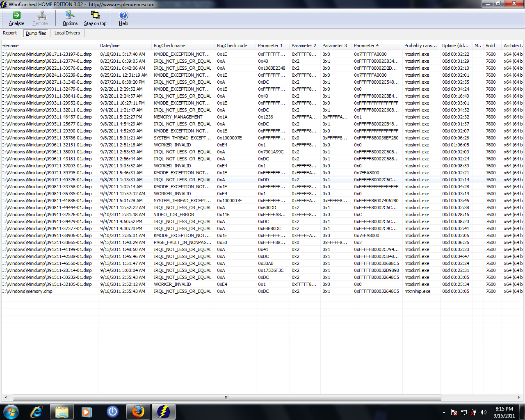Open the Help toolbar icon
Screen dimensions: 525x420
pyautogui.click(x=123, y=18)
